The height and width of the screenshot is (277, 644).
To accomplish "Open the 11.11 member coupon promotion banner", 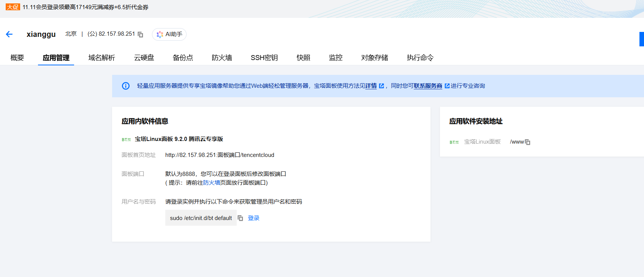I will (85, 7).
